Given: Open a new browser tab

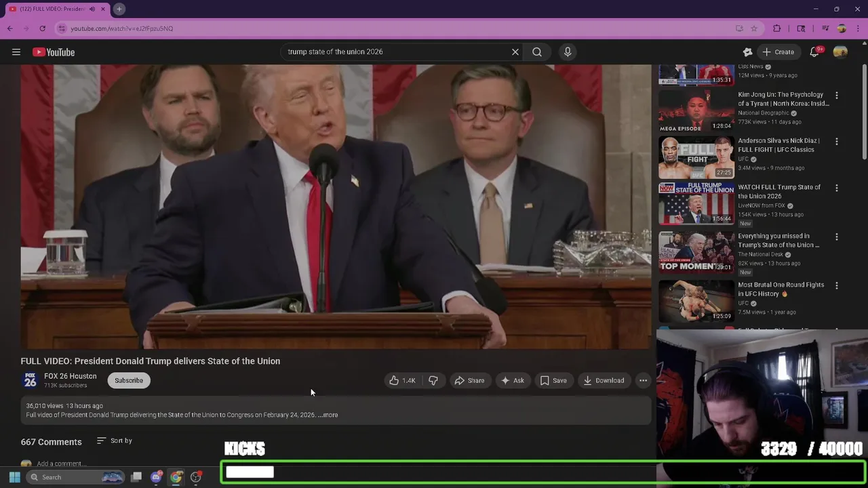Looking at the screenshot, I should (x=119, y=9).
